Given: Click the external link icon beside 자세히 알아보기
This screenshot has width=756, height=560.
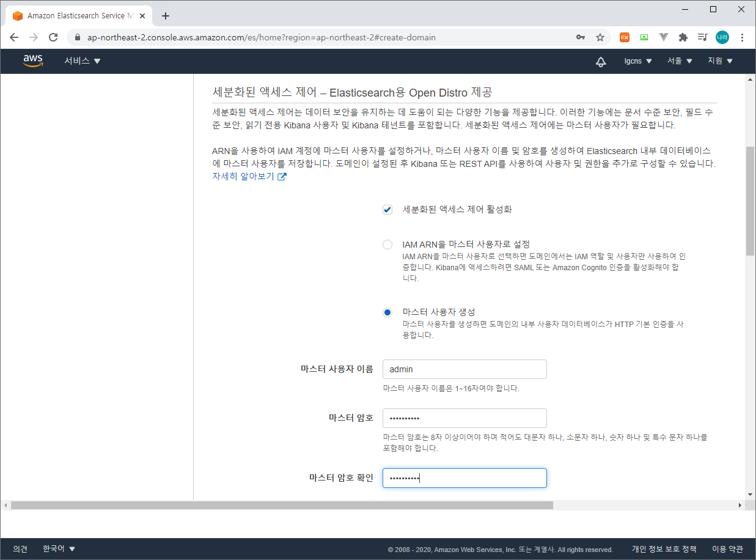Looking at the screenshot, I should [282, 177].
